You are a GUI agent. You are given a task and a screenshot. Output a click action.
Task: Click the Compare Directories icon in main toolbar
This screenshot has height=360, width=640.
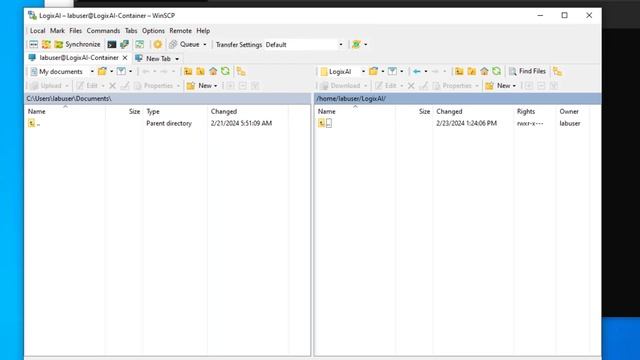pyautogui.click(x=46, y=44)
